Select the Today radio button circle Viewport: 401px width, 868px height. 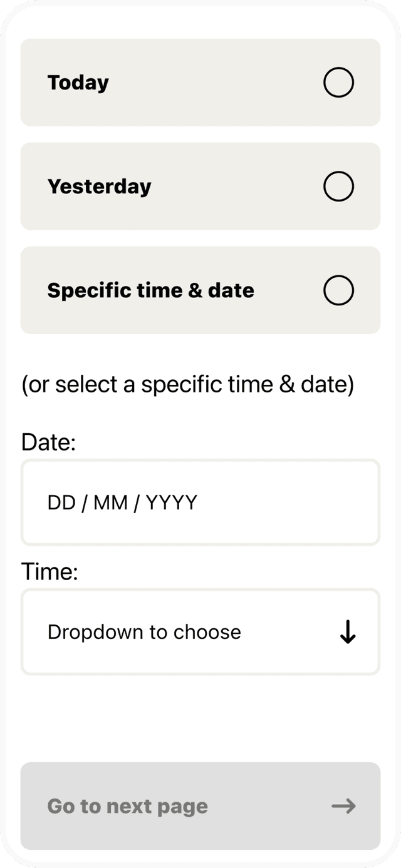[x=338, y=83]
